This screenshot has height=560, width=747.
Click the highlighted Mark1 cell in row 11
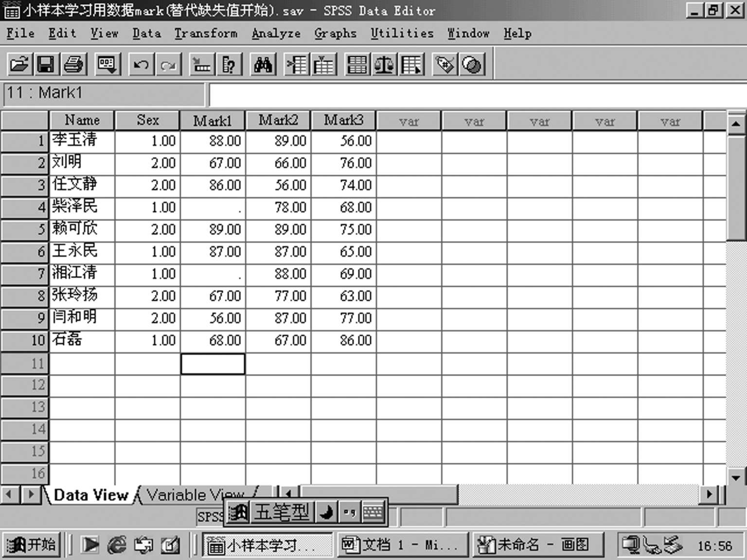point(213,364)
